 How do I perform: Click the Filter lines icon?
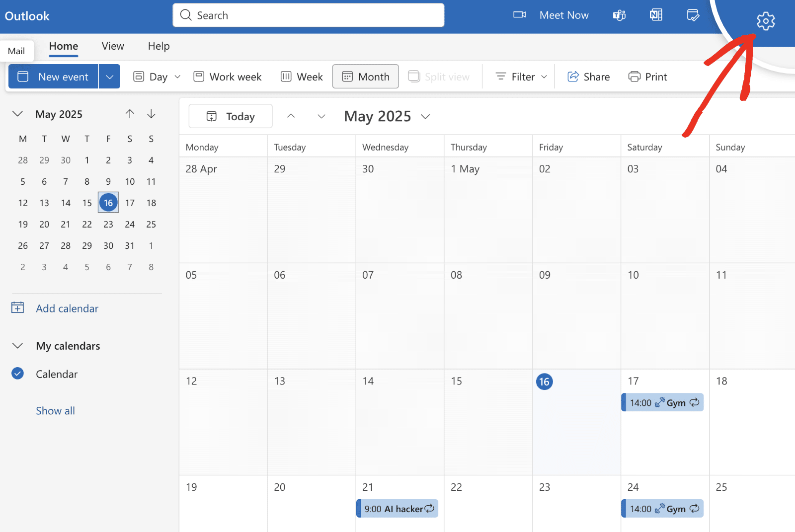coord(501,76)
